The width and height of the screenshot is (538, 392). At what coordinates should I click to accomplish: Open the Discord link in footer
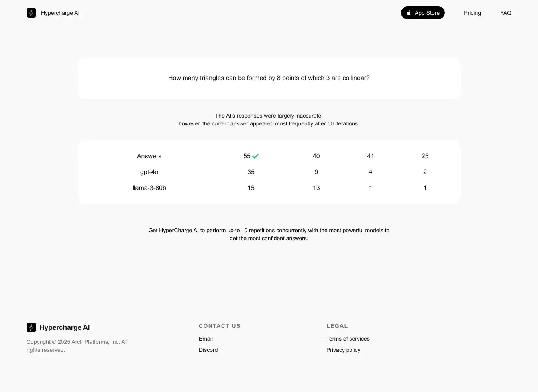(208, 350)
